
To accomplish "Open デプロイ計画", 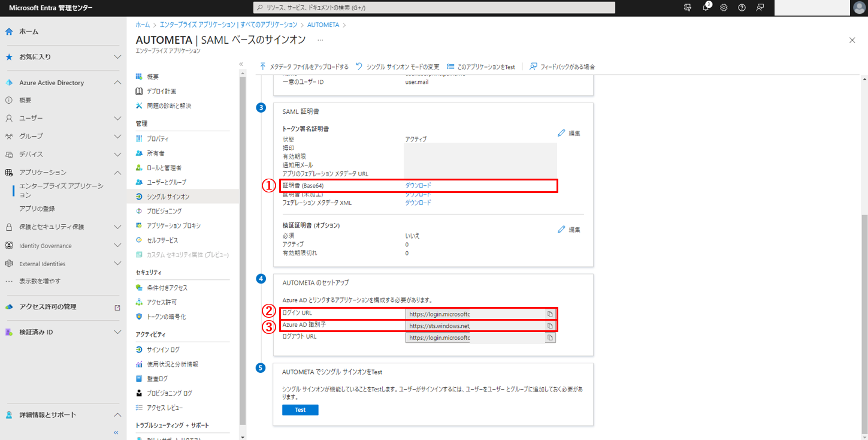I will (161, 91).
